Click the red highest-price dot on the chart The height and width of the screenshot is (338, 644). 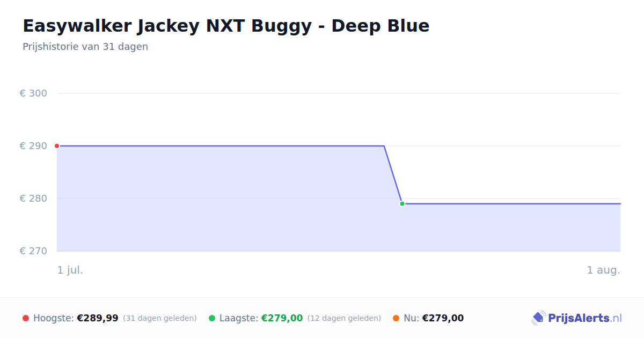click(x=57, y=146)
